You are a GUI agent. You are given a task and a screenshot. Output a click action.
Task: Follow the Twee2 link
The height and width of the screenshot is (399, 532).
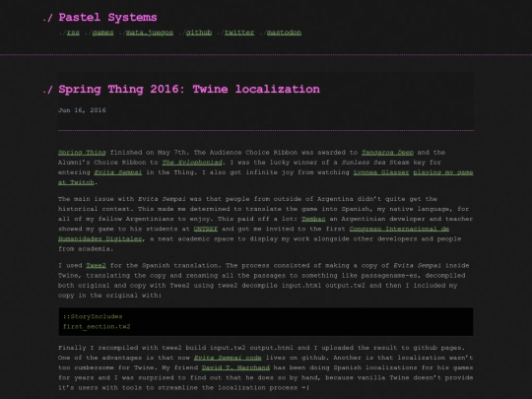tap(96, 265)
